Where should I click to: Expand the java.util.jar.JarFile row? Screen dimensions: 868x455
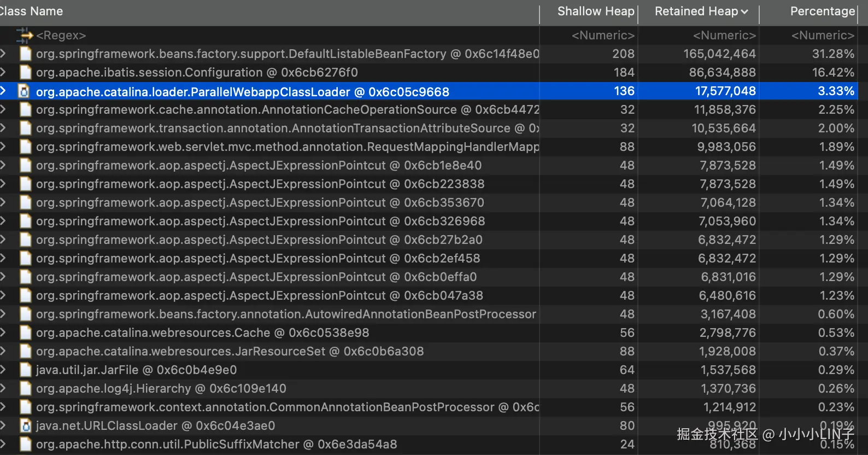pos(3,370)
